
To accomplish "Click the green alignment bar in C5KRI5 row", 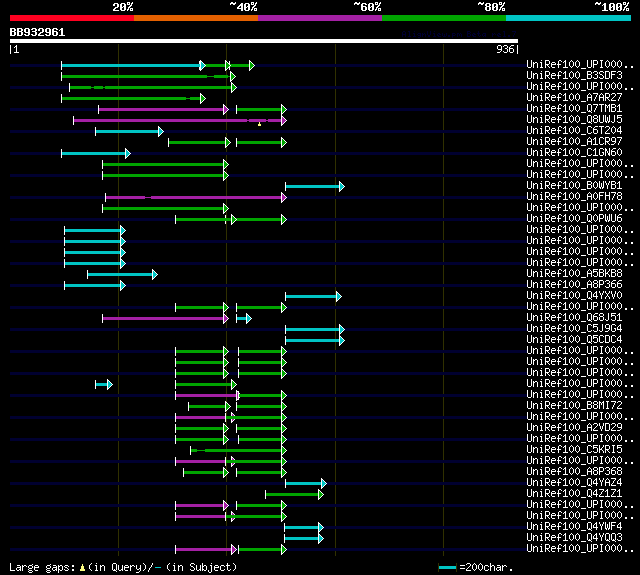I will coord(236,451).
